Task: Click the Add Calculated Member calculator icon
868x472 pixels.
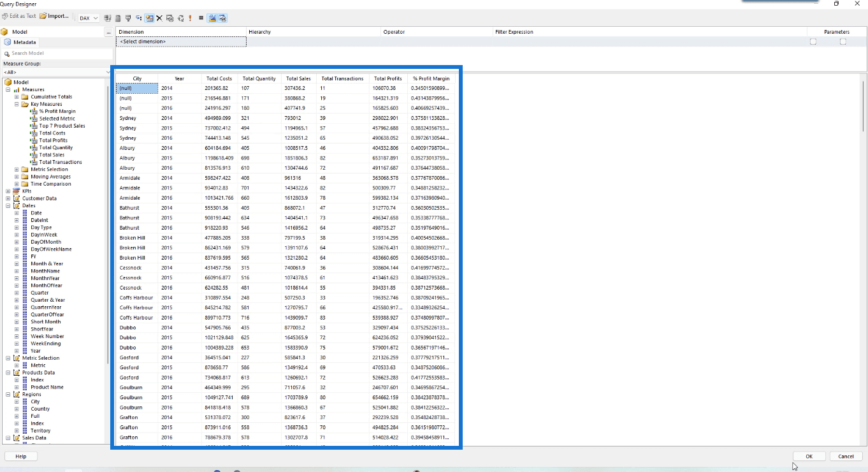Action: 118,18
